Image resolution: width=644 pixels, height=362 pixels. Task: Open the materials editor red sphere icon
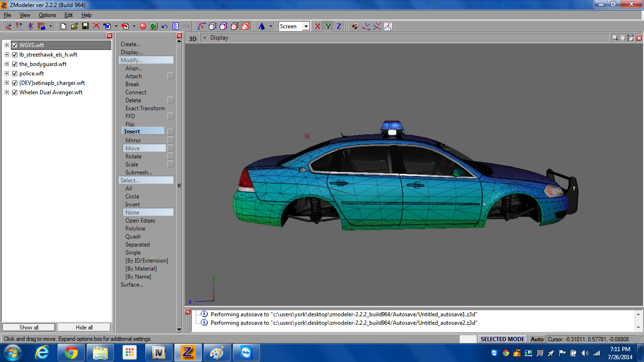tap(143, 26)
